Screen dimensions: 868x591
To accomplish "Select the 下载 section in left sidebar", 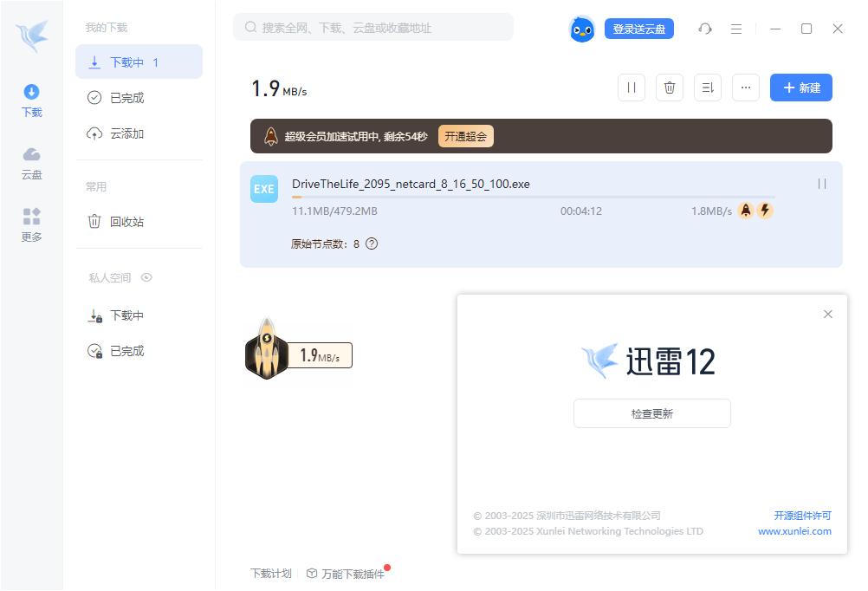I will click(31, 100).
